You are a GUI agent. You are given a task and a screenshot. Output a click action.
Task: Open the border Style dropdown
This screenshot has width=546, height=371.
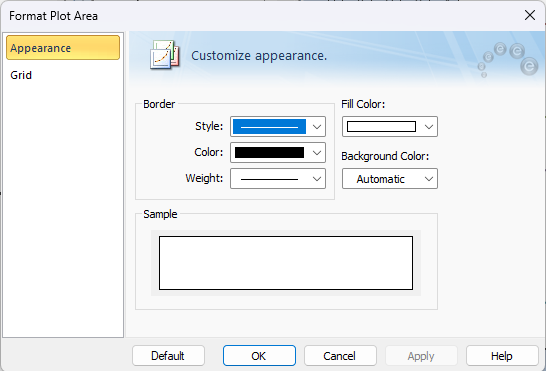coord(278,126)
